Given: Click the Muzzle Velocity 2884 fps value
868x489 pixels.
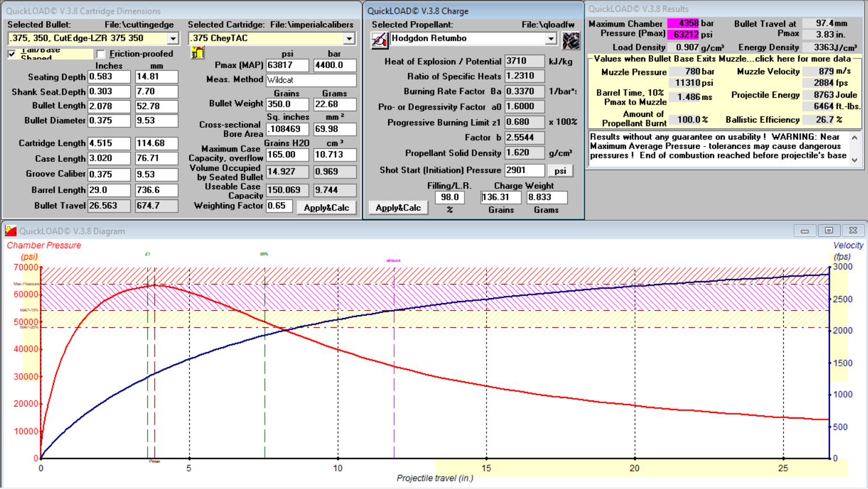Looking at the screenshot, I should pyautogui.click(x=819, y=83).
